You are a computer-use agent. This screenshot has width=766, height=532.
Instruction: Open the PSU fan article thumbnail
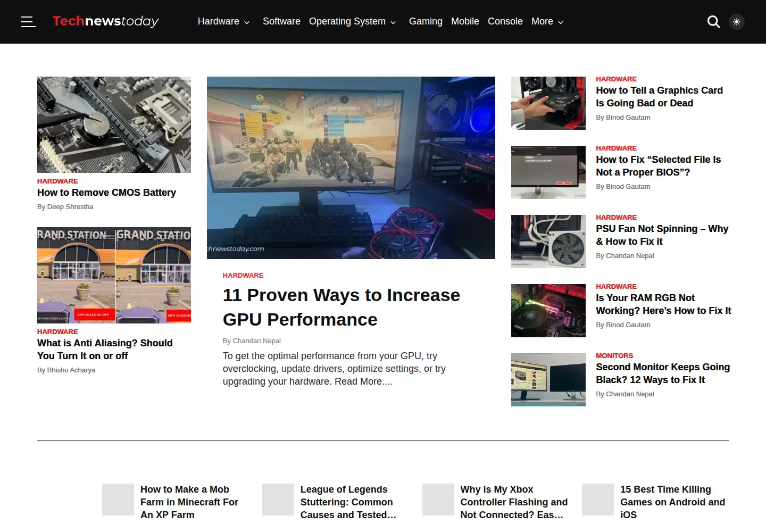coord(548,242)
